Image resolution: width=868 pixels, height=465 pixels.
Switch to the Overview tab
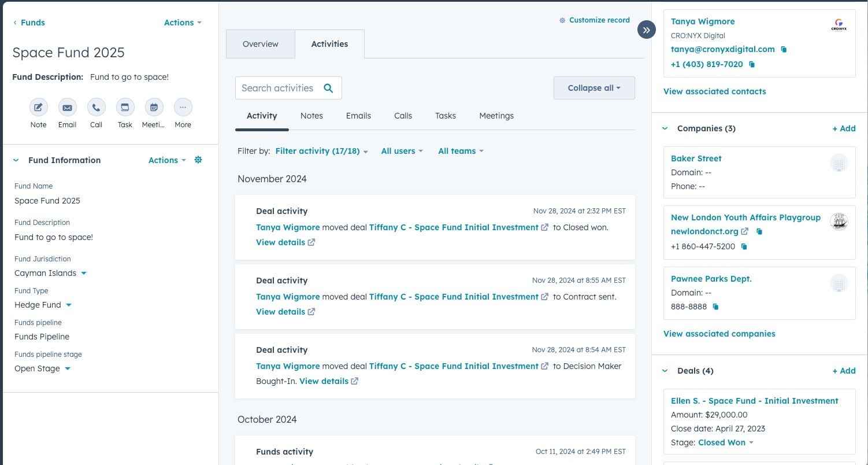pos(260,44)
